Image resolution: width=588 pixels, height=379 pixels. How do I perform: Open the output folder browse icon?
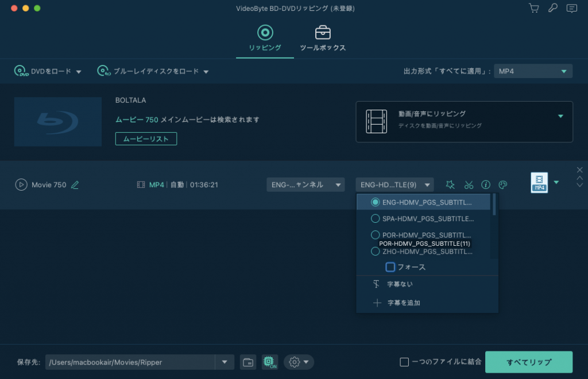pyautogui.click(x=248, y=362)
